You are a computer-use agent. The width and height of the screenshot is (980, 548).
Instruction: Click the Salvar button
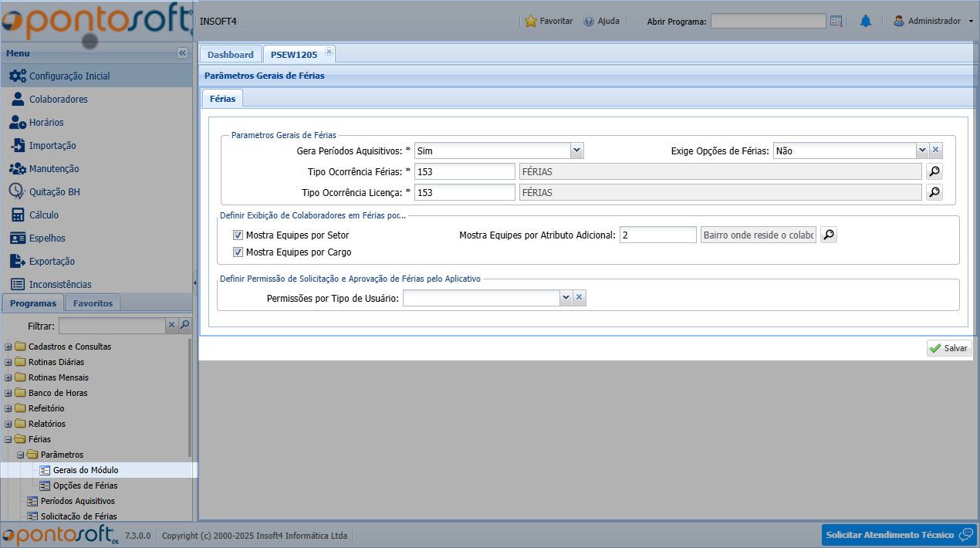[948, 348]
